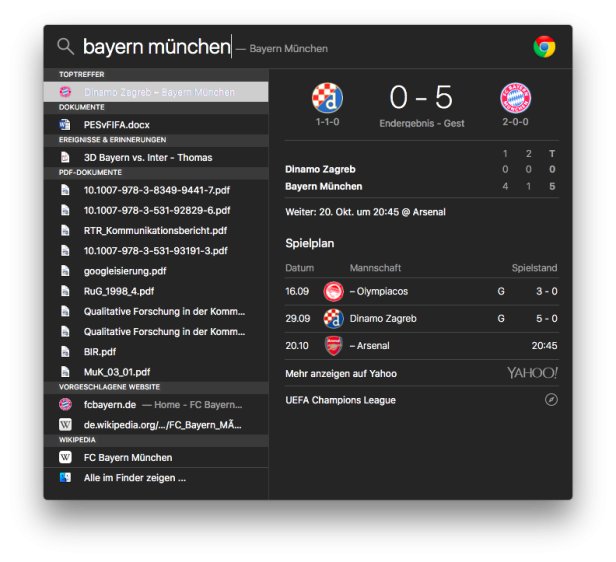Image resolution: width=616 pixels, height=562 pixels.
Task: Click the Arsenal team logo in Spielplan
Action: coord(333,346)
